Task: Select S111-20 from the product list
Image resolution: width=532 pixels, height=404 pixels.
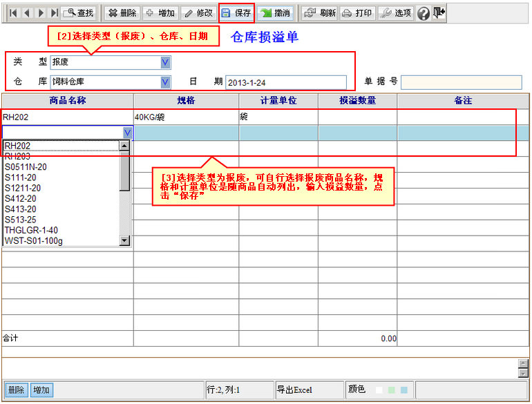Action: point(21,177)
